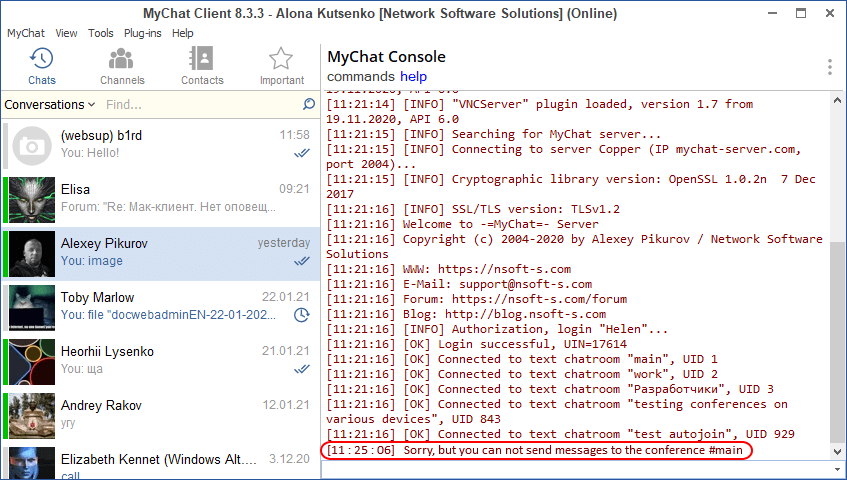Image resolution: width=847 pixels, height=480 pixels.
Task: Expand the Conversations dropdown
Action: [50, 104]
